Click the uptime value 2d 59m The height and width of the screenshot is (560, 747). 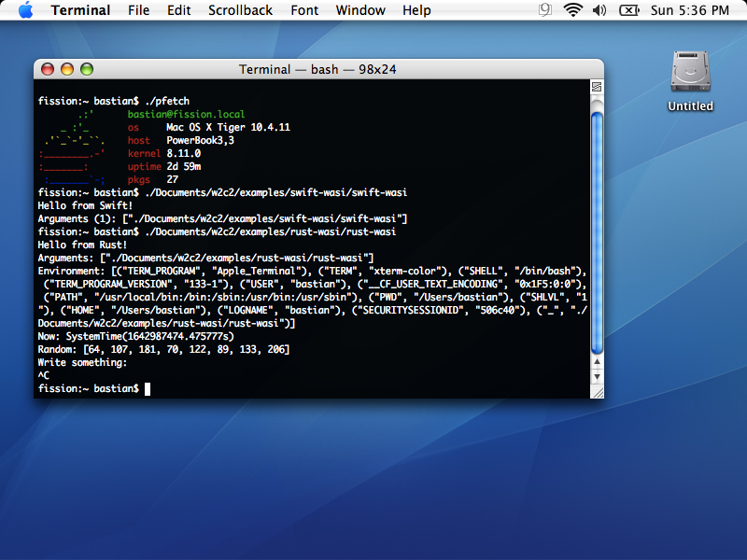click(x=183, y=167)
